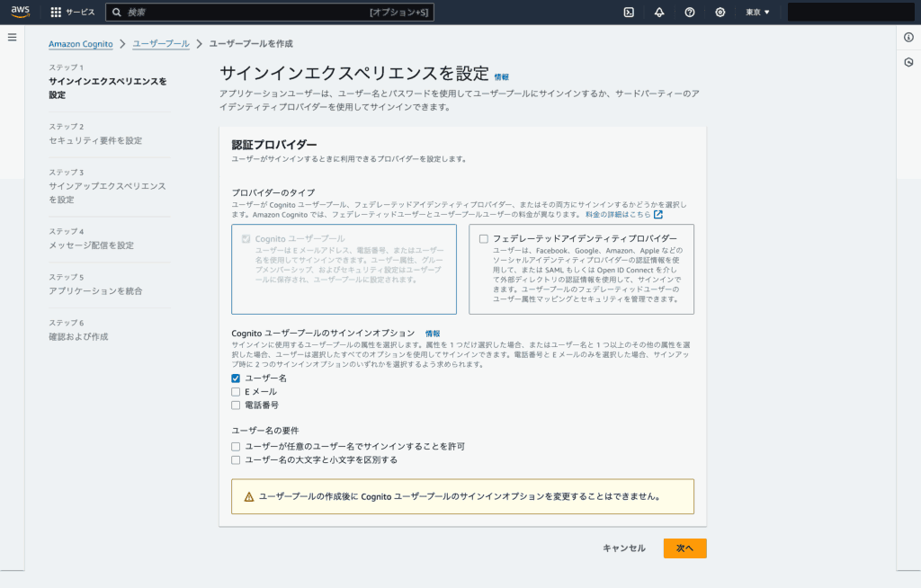Open the settings gear icon
The width and height of the screenshot is (921, 588).
tap(720, 13)
